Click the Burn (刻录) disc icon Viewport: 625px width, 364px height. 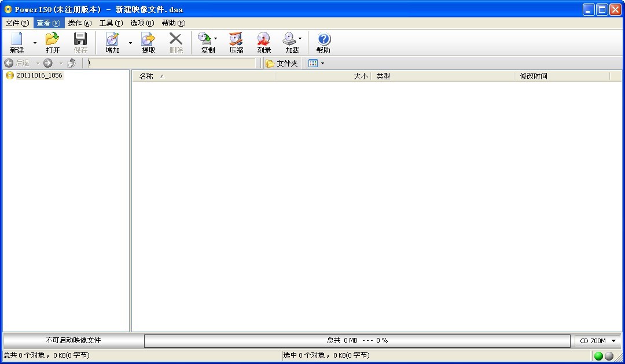coord(264,43)
